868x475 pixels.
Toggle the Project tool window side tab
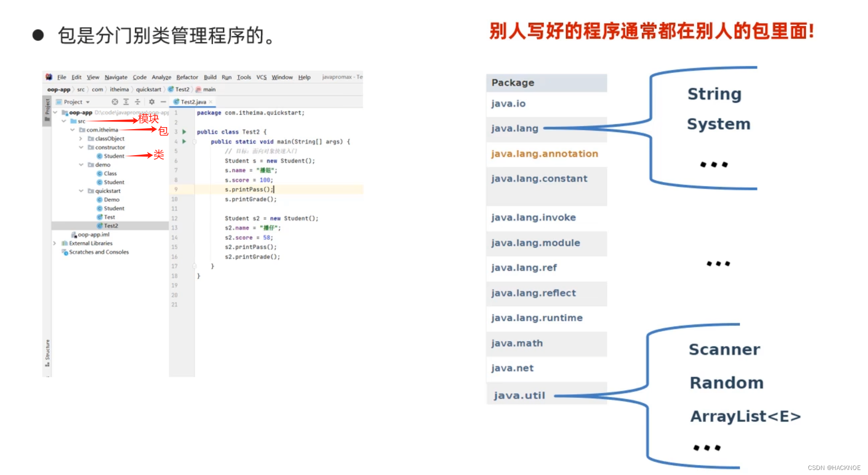[x=47, y=110]
